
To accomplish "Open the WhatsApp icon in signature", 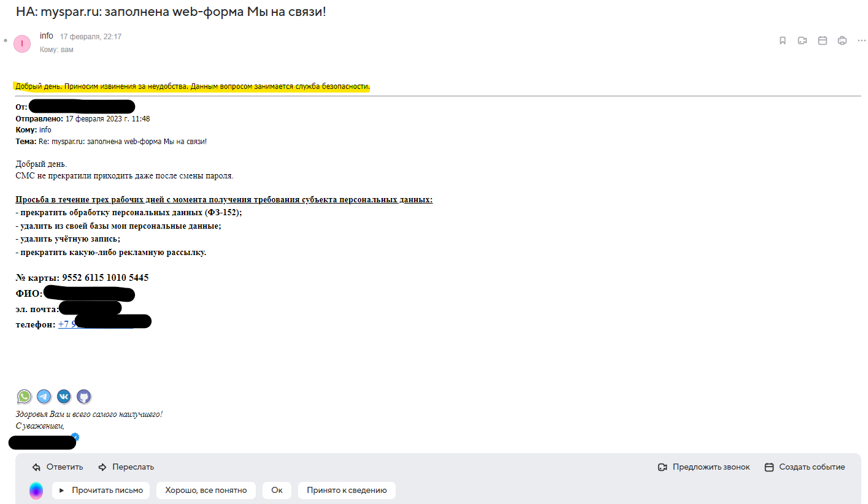I will coord(24,397).
